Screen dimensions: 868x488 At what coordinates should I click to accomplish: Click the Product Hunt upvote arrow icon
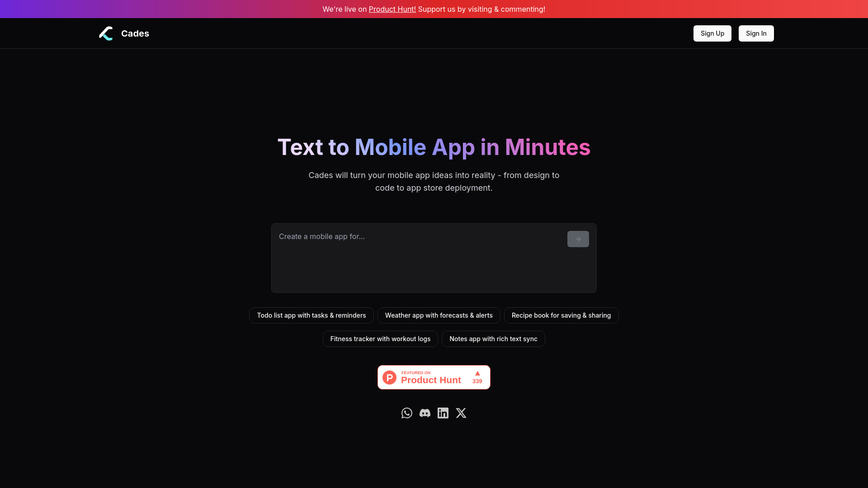pos(477,373)
